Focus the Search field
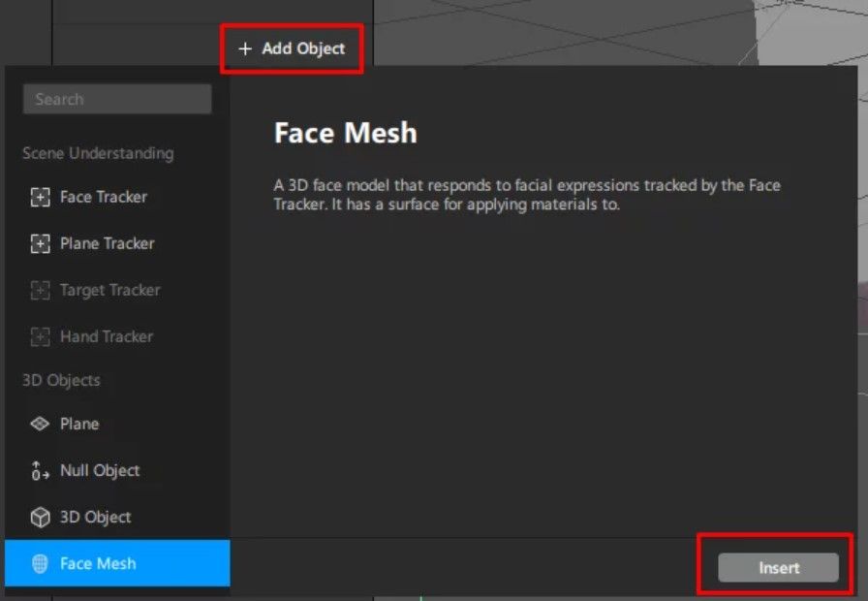 pyautogui.click(x=117, y=99)
